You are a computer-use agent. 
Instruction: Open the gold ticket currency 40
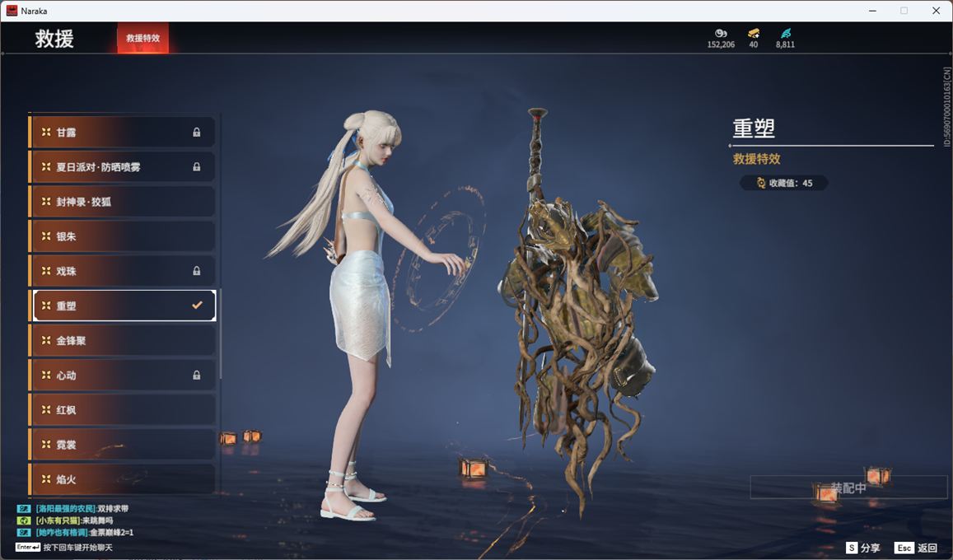point(754,38)
